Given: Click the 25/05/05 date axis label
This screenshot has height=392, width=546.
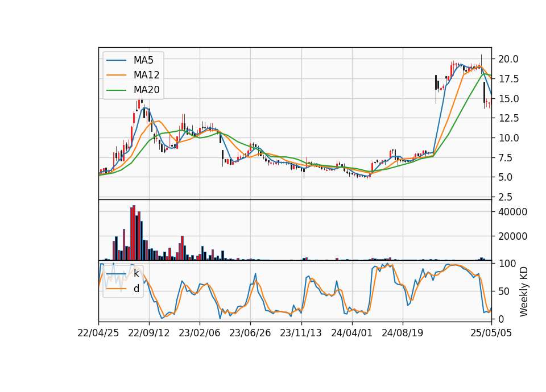Looking at the screenshot, I should pos(491,333).
